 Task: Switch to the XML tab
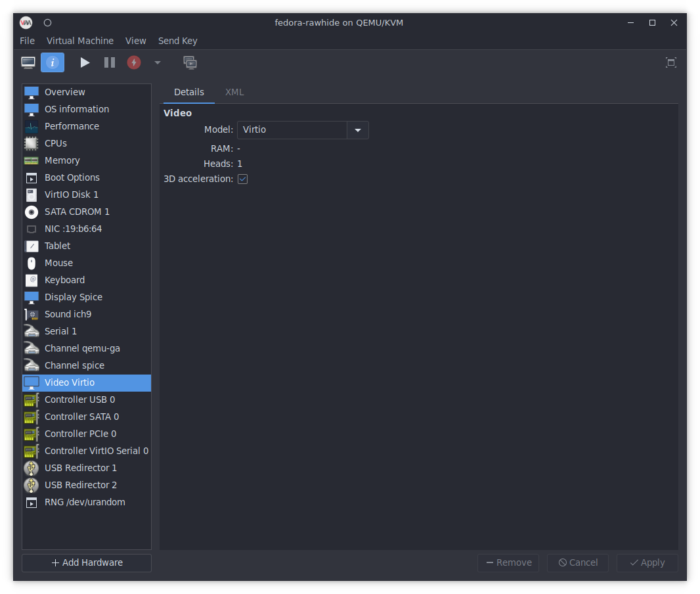pyautogui.click(x=234, y=92)
